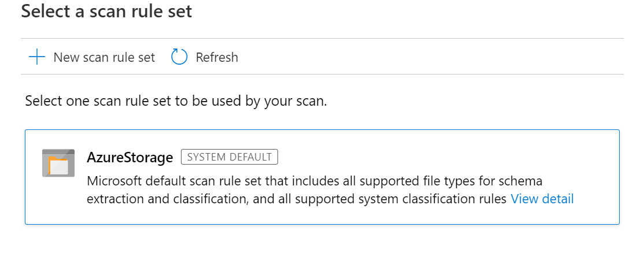This screenshot has height=257, width=644.
Task: Click the plus icon for new rule set
Action: 36,57
